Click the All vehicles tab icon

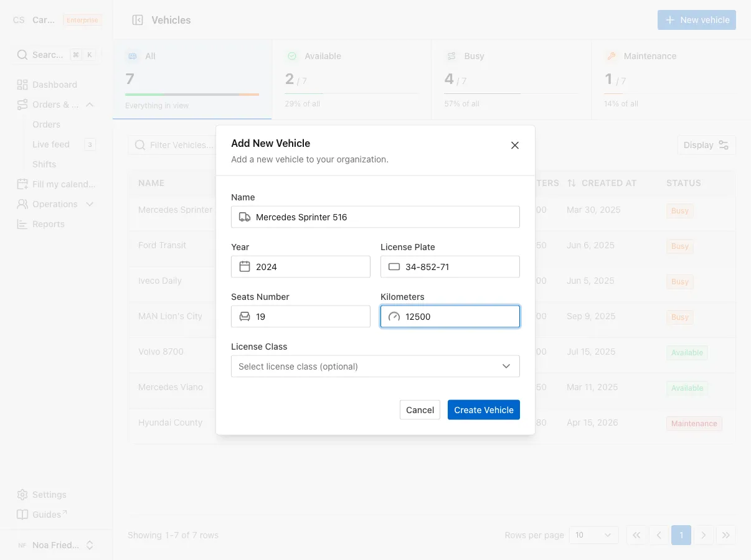coord(133,56)
